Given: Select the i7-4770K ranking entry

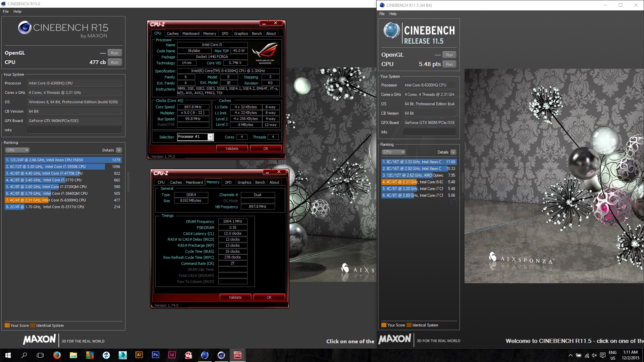Looking at the screenshot, I should click(63, 173).
